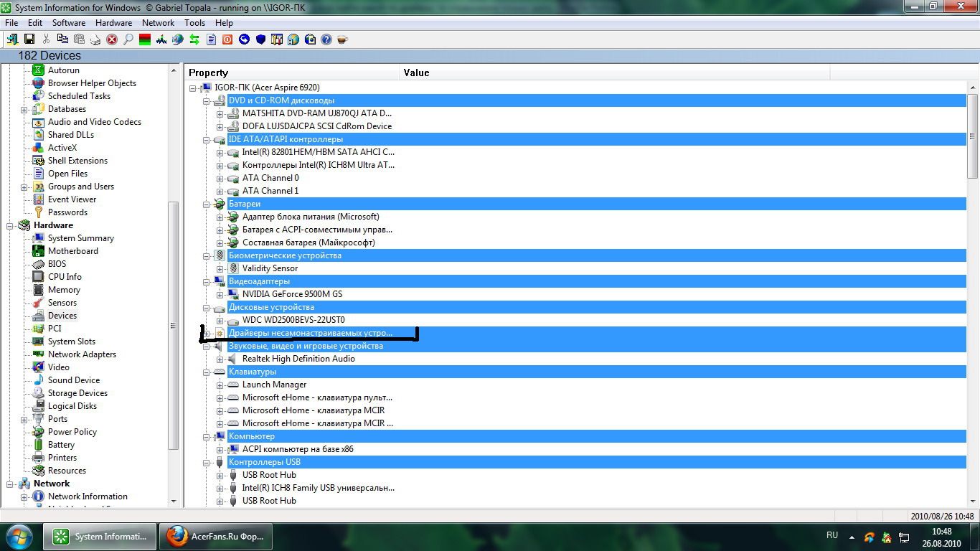This screenshot has height=551, width=980.
Task: Click the red-green bars toolbar icon
Action: [x=145, y=39]
